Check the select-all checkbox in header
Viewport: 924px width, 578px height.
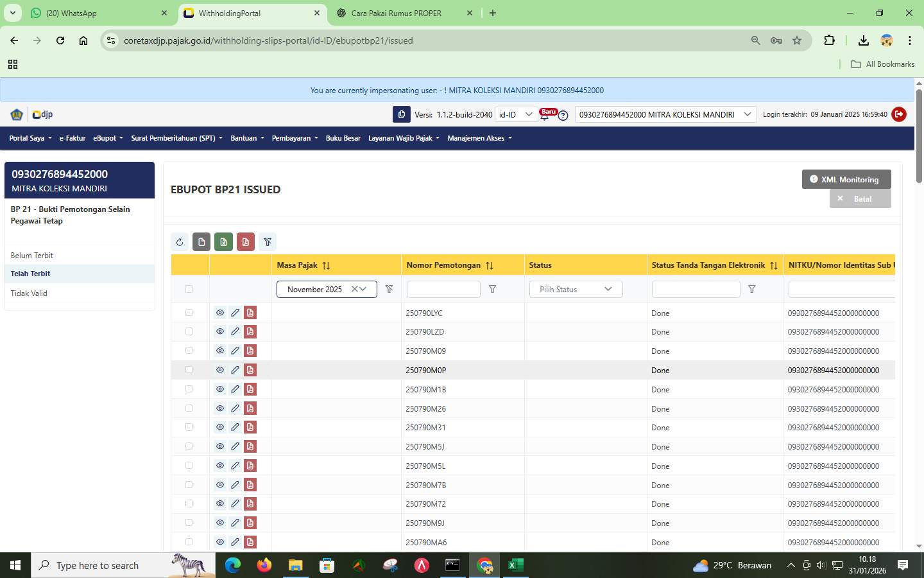click(x=189, y=289)
